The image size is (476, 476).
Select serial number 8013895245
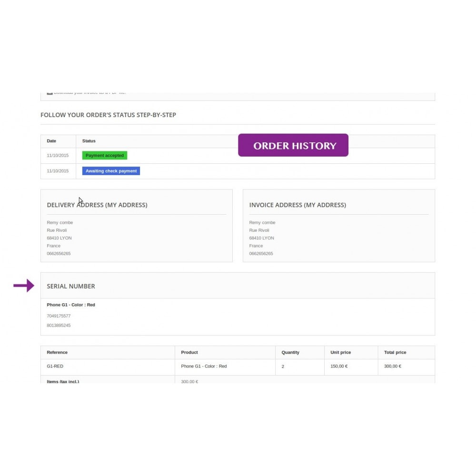pyautogui.click(x=59, y=326)
